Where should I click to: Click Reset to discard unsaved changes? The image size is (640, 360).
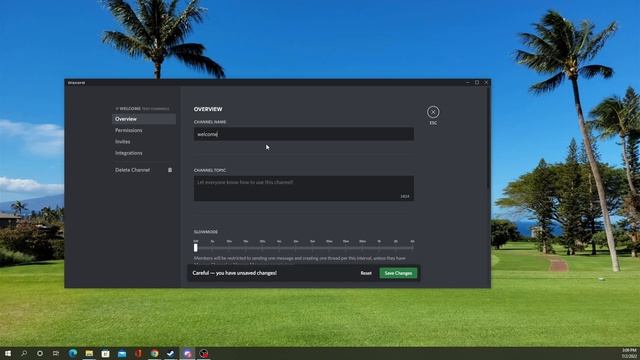[x=366, y=273]
